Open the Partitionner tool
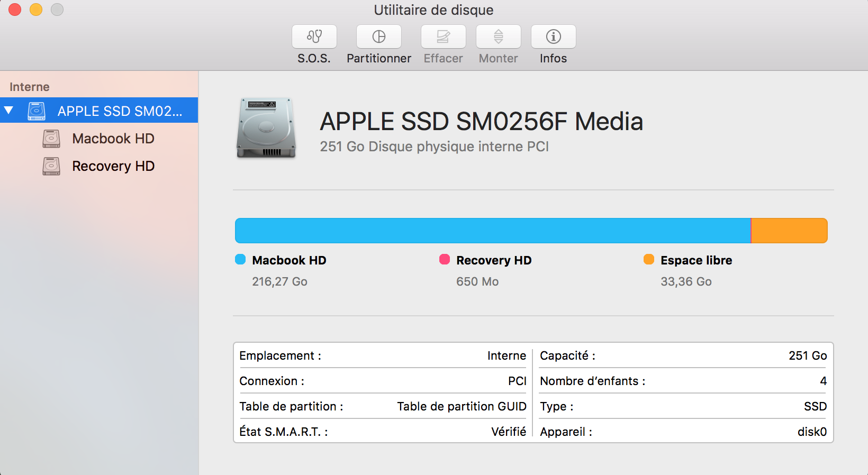Screen dimensions: 868x475 [x=379, y=36]
